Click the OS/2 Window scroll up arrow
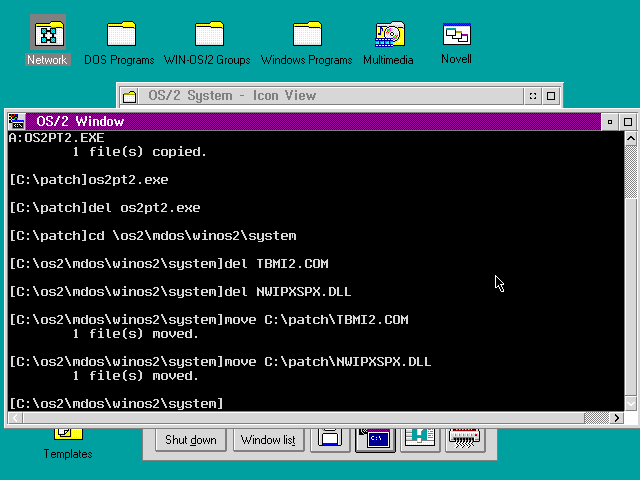The image size is (640, 480). tap(631, 139)
